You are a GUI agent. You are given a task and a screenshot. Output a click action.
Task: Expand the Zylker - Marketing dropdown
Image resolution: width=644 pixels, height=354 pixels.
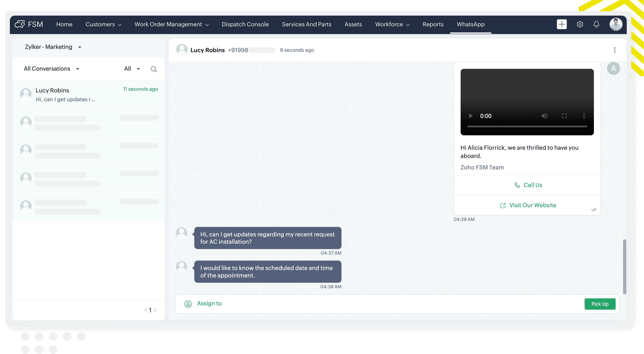coord(53,47)
